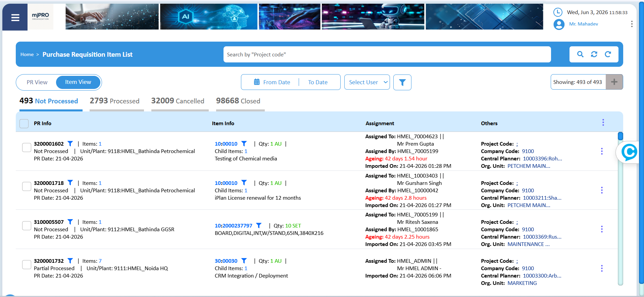The image size is (644, 297).
Task: Check the box for PR 3200001732
Action: pyautogui.click(x=27, y=264)
